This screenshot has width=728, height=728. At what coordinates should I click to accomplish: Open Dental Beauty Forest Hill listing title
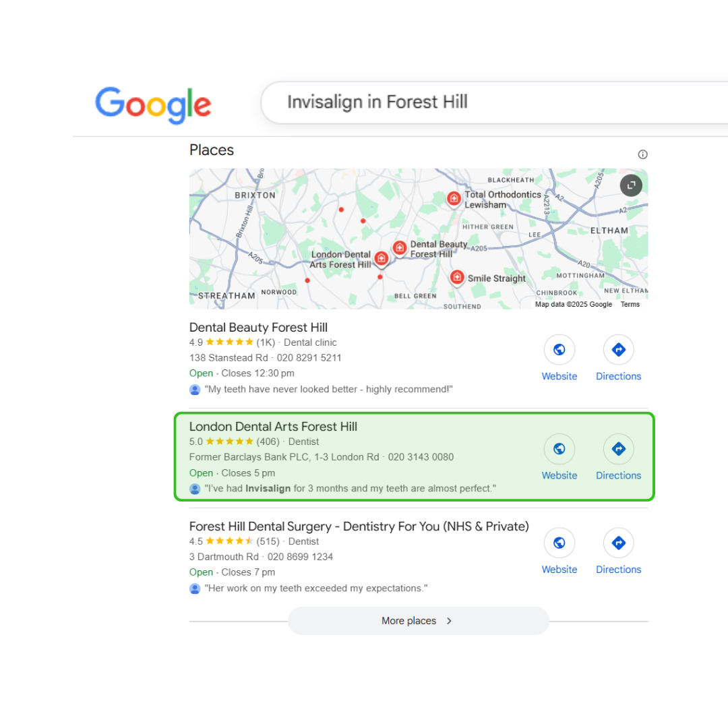click(x=258, y=328)
